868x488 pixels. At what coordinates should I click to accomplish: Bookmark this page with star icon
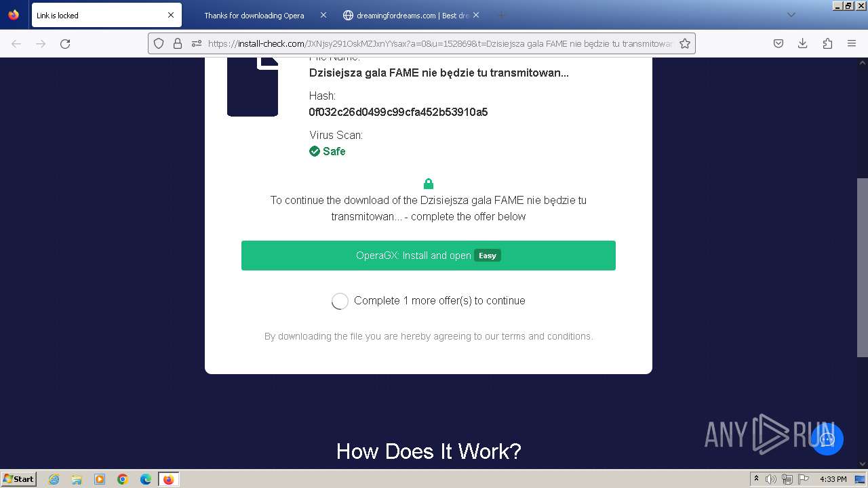point(685,43)
